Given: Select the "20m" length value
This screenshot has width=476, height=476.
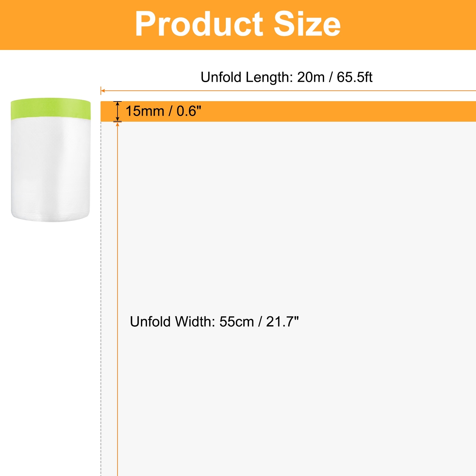Looking at the screenshot, I should click(x=311, y=77).
